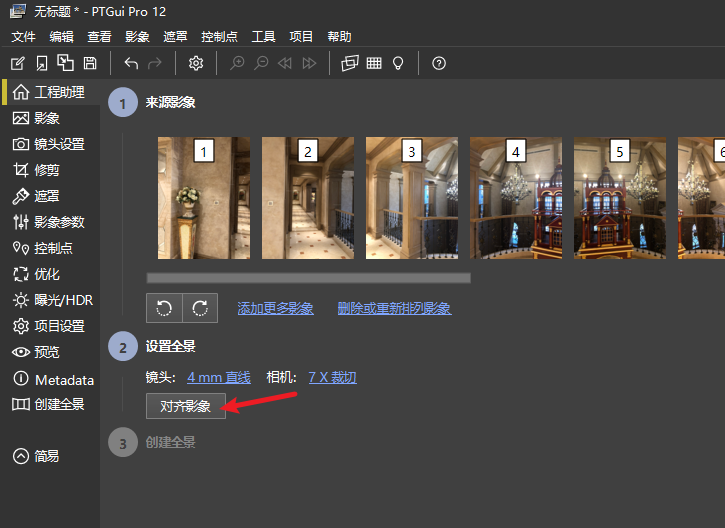Click the Apply Template toolbar icon
Screen dimensions: 725x528
66,63
